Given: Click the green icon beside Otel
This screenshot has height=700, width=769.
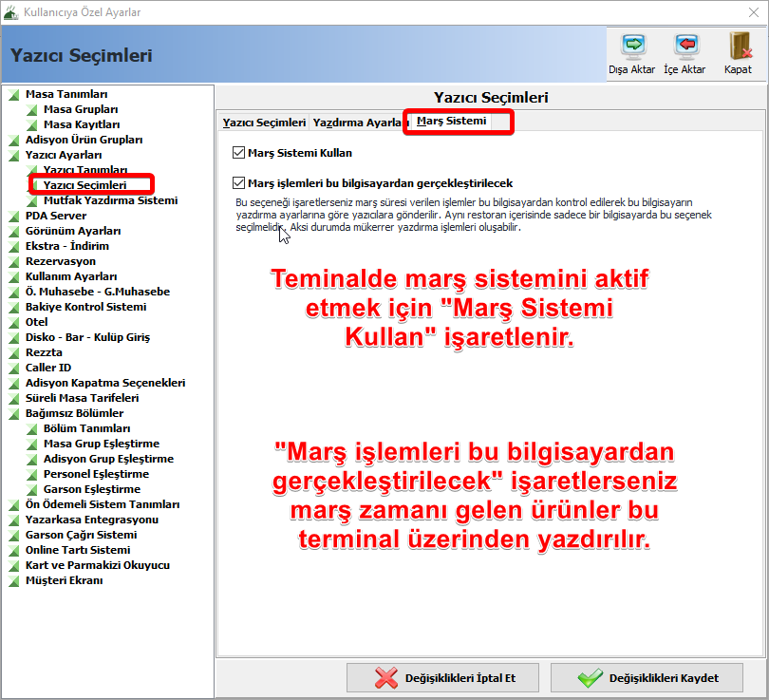Looking at the screenshot, I should pos(14,323).
